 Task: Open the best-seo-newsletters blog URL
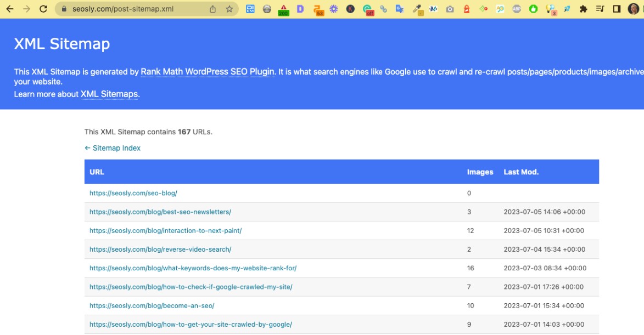click(x=160, y=212)
